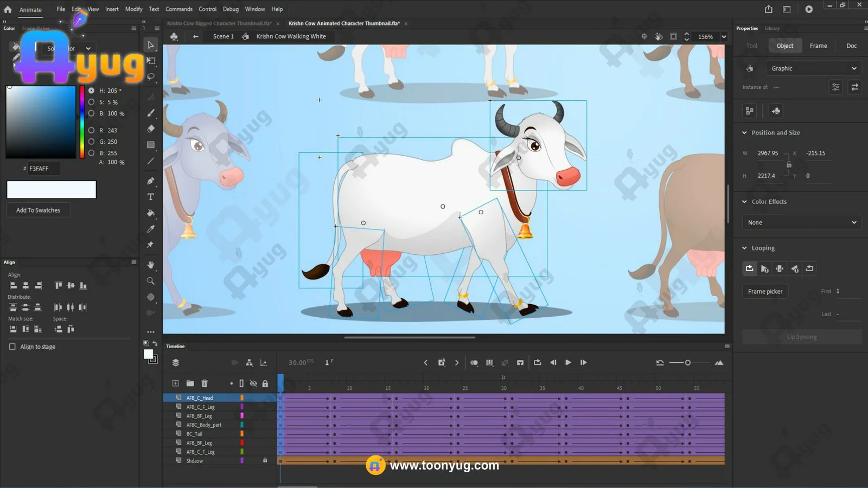Click the delete layer trash icon
The width and height of the screenshot is (868, 488).
pos(205,383)
